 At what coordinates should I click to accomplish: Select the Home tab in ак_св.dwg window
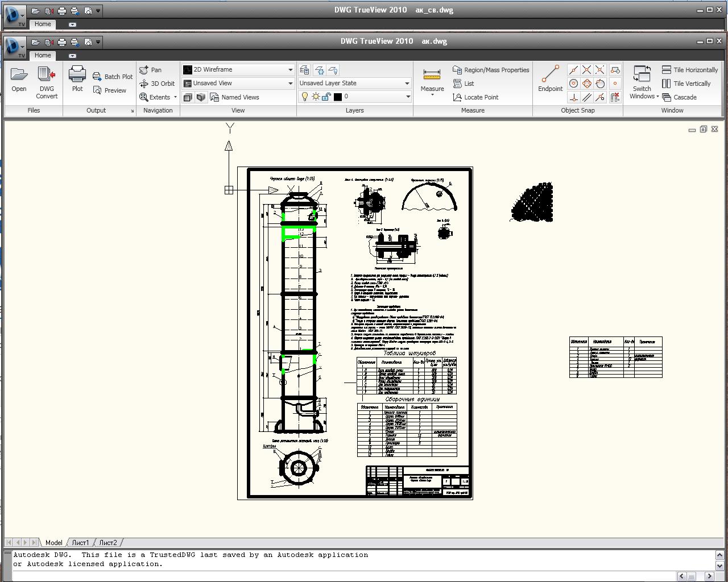point(43,24)
